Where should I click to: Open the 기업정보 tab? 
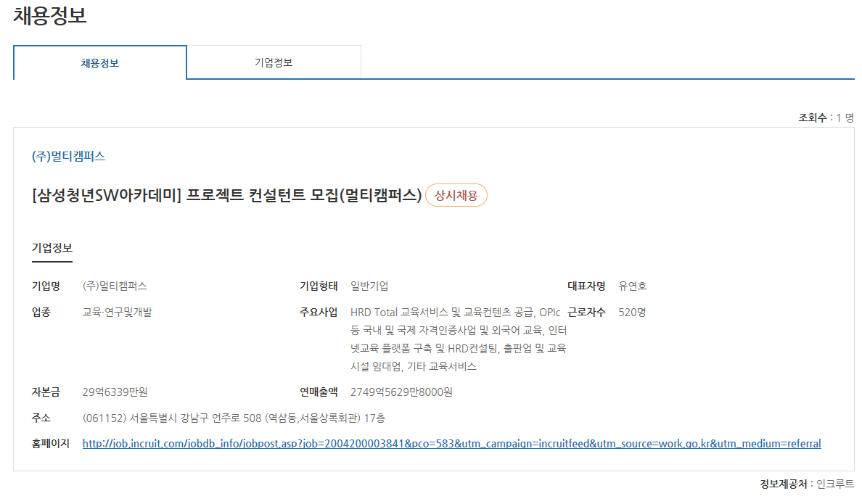(x=274, y=62)
